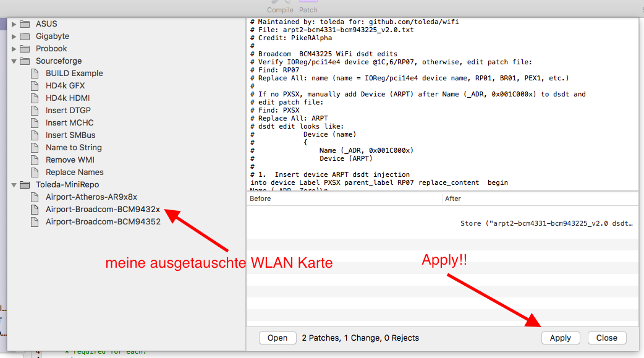Select the Remove WMI patch
The width and height of the screenshot is (644, 358).
tap(70, 160)
